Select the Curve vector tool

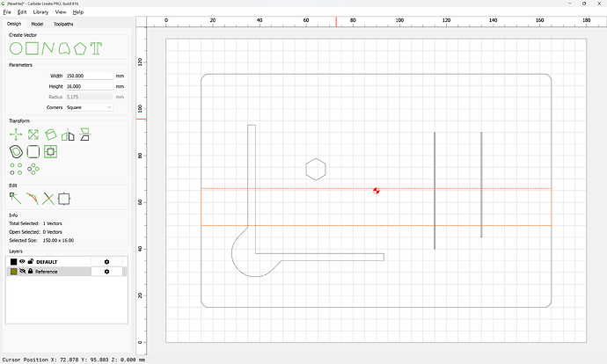tap(64, 48)
